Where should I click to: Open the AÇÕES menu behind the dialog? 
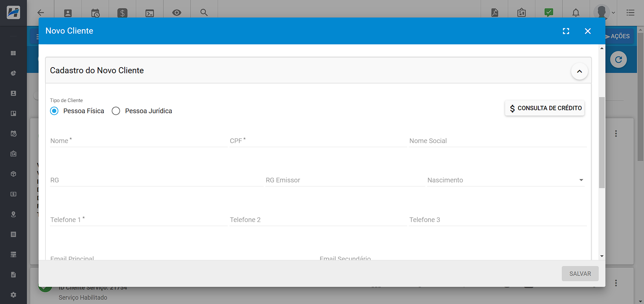[x=620, y=36]
